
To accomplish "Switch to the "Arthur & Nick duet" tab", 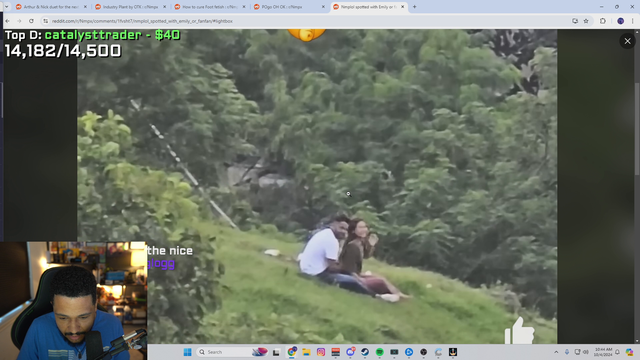I will (51, 7).
